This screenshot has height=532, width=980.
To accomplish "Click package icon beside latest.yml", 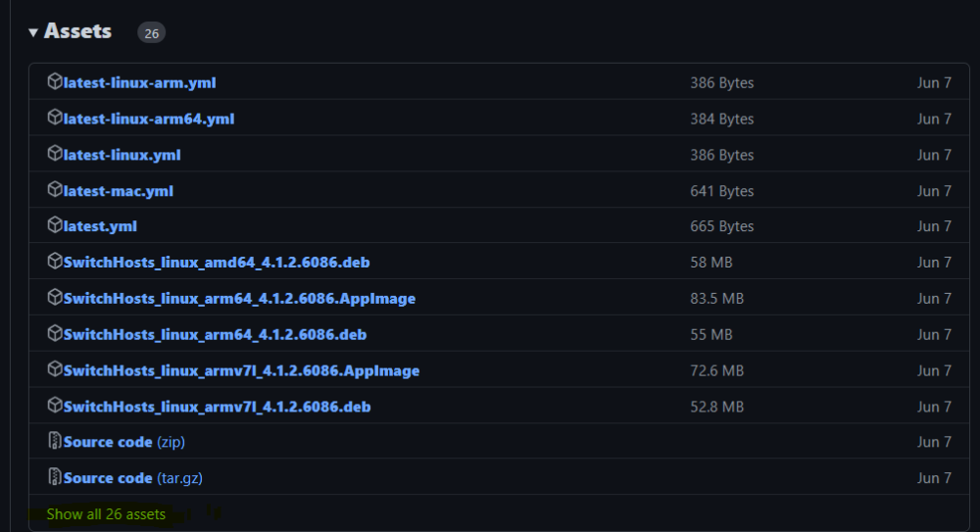I will click(x=54, y=225).
